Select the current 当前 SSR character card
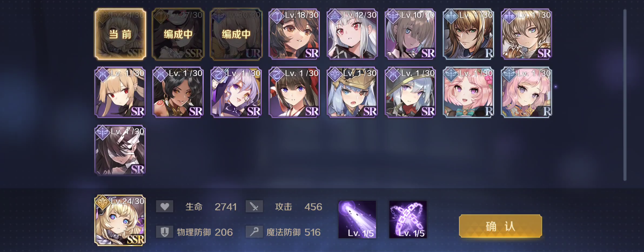 tap(120, 34)
